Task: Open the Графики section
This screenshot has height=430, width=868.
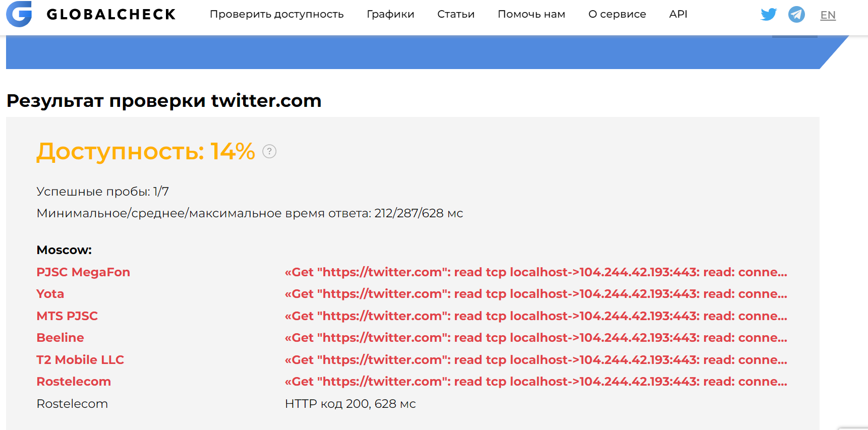Action: click(390, 15)
